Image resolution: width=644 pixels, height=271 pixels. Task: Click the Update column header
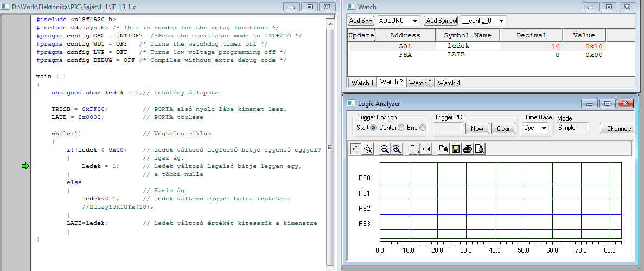coord(361,35)
